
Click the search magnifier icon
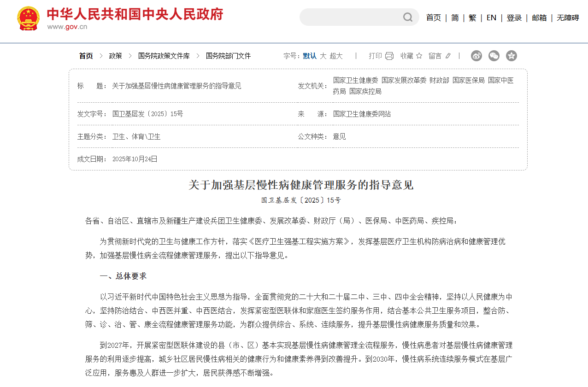click(408, 18)
